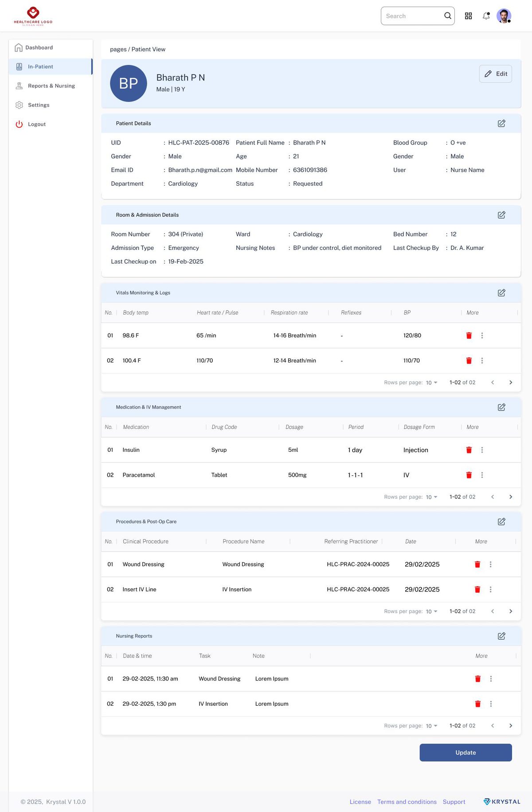Edit the Vitals Monitoring & Logs section
The image size is (532, 812).
coord(501,293)
